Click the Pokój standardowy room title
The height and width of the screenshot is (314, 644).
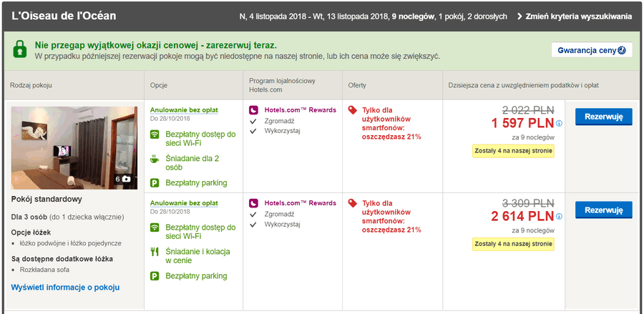[47, 199]
